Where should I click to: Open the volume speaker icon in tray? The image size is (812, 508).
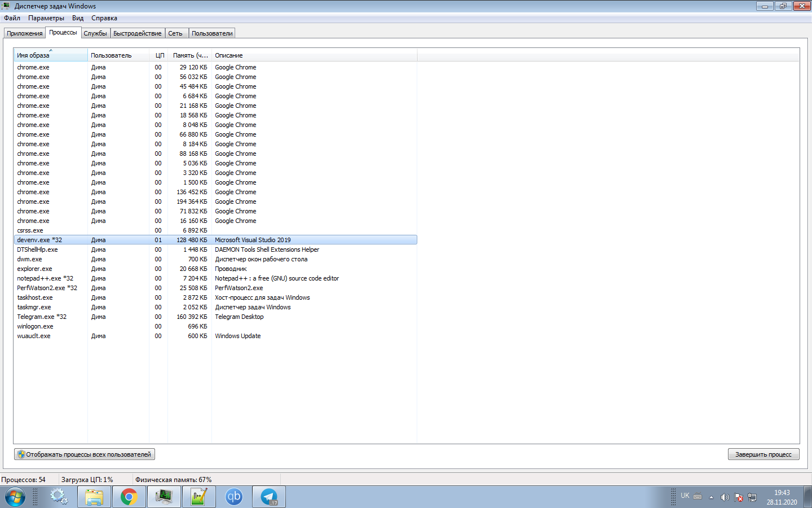(x=725, y=497)
